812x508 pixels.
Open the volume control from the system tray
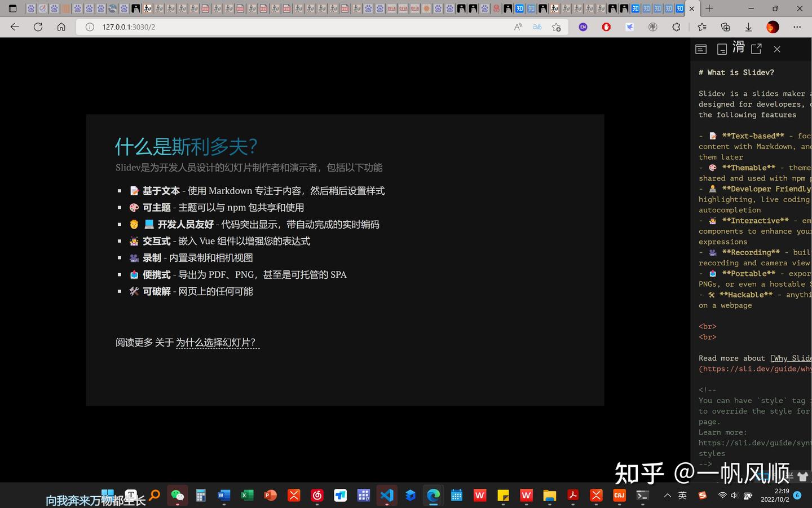point(734,495)
